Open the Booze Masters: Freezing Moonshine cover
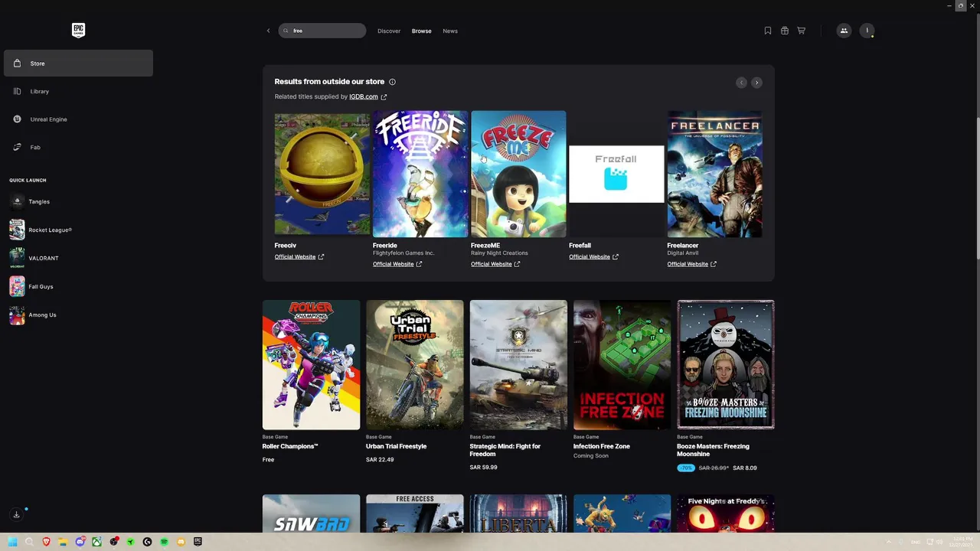Image resolution: width=980 pixels, height=551 pixels. tap(726, 364)
